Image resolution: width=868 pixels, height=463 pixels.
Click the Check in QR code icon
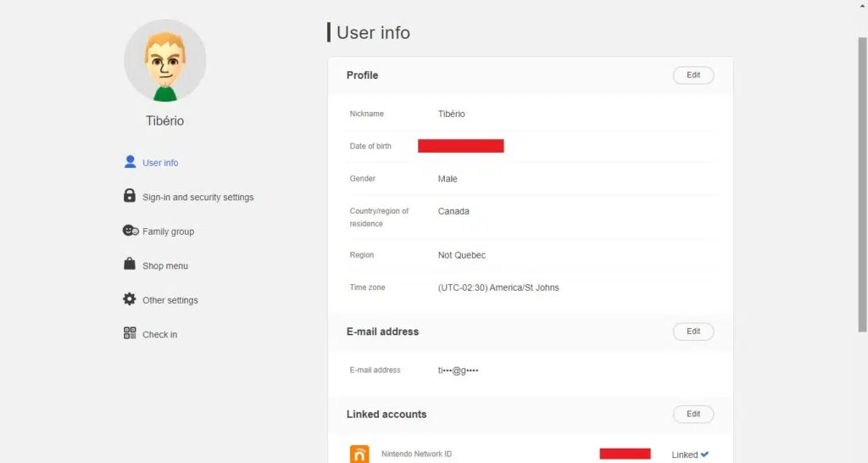pyautogui.click(x=130, y=333)
